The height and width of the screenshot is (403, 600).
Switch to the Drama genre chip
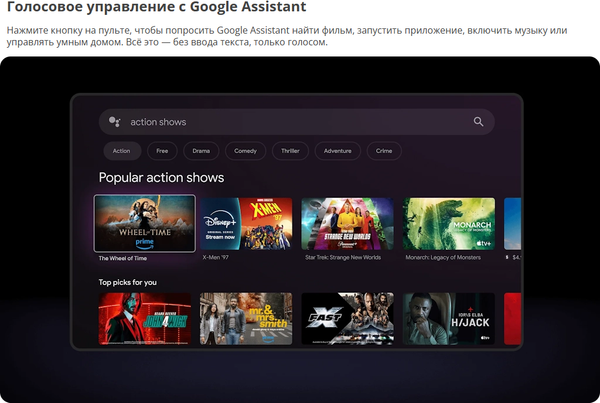coord(201,151)
